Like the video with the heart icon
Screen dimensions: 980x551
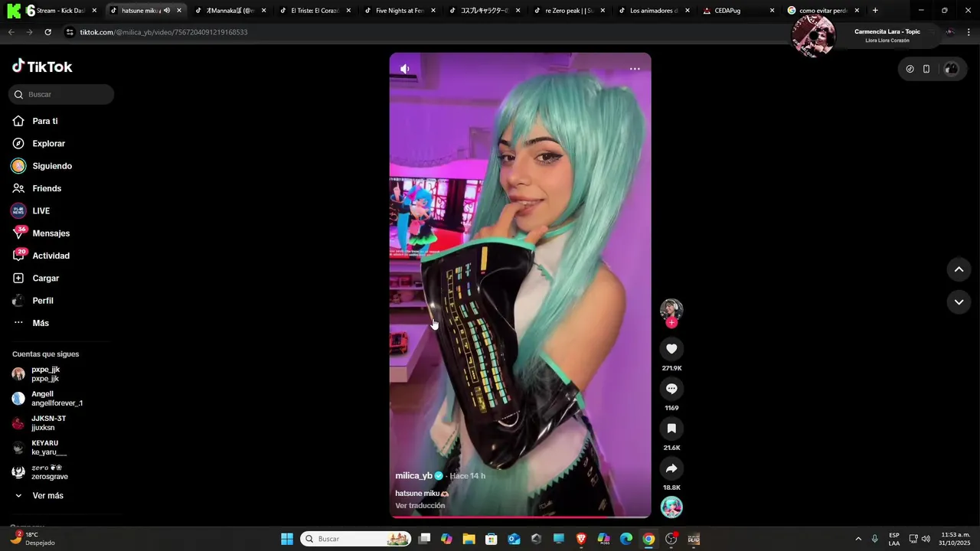671,349
